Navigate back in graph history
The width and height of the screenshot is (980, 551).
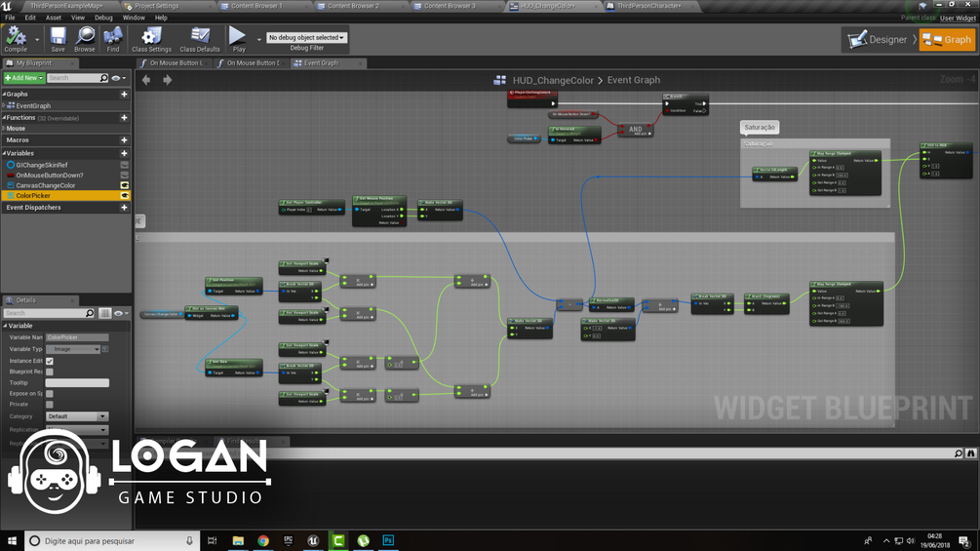click(x=146, y=80)
